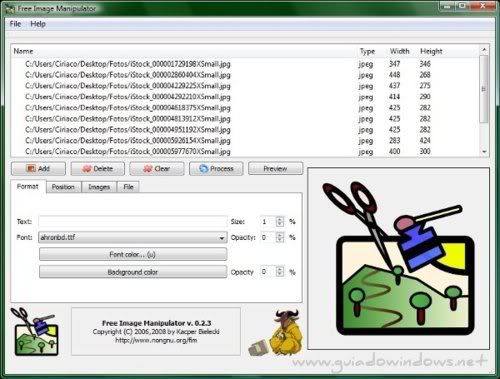500x379 pixels.
Task: Delete the selected image from list
Action: click(x=98, y=169)
